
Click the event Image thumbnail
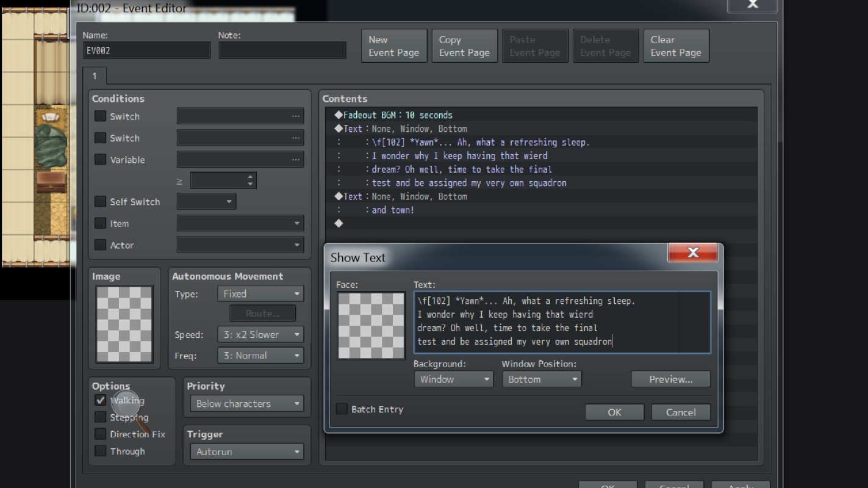pos(124,325)
